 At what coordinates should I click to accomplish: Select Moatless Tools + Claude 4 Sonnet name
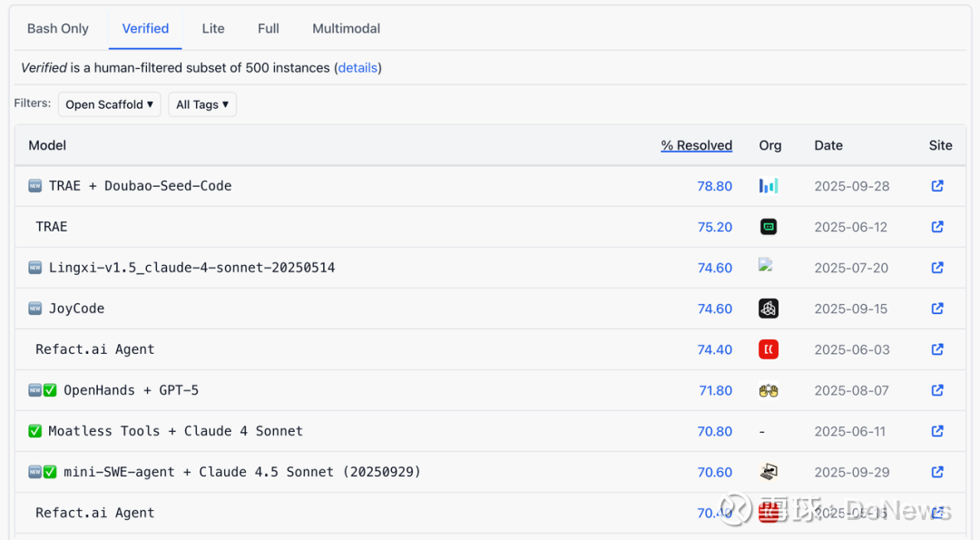pos(176,430)
